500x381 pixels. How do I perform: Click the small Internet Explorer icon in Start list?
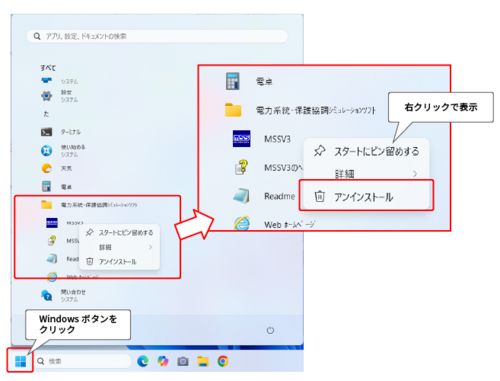[52, 276]
